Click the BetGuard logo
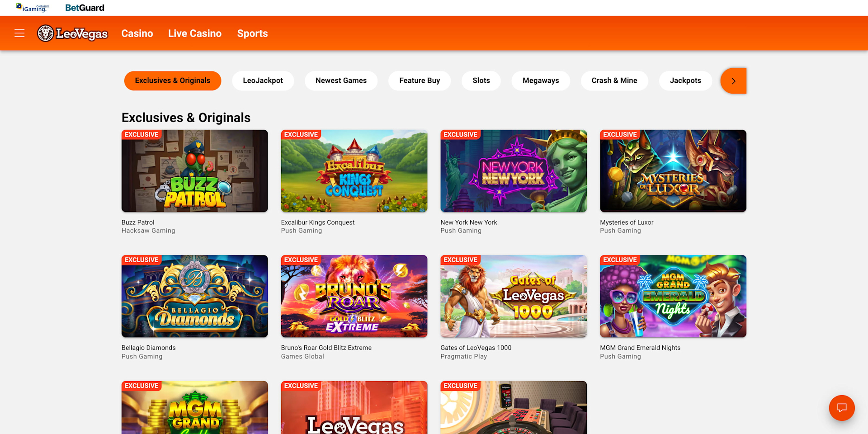The height and width of the screenshot is (434, 868). (x=85, y=8)
